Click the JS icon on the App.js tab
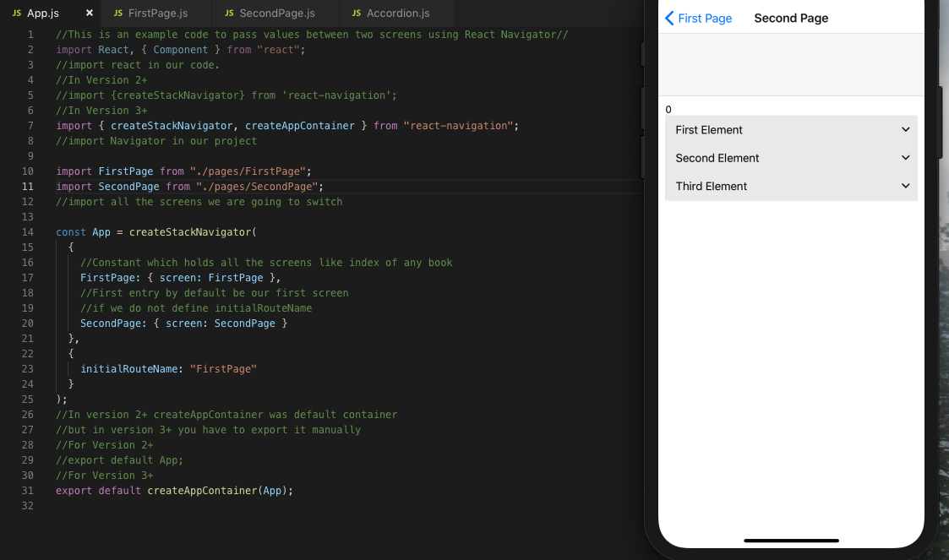The image size is (949, 560). (15, 14)
